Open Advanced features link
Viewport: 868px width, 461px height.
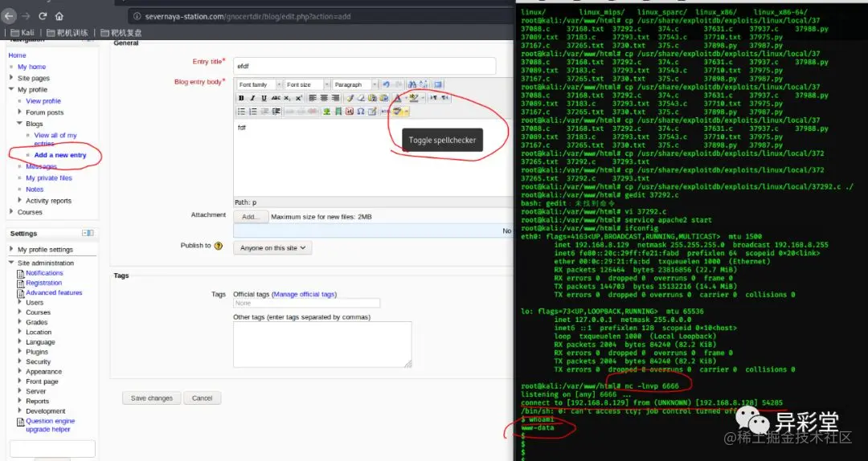pyautogui.click(x=54, y=293)
